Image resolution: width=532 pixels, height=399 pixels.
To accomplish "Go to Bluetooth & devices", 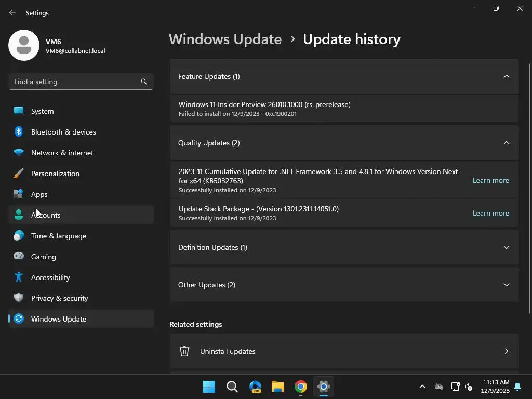I will pyautogui.click(x=81, y=131).
